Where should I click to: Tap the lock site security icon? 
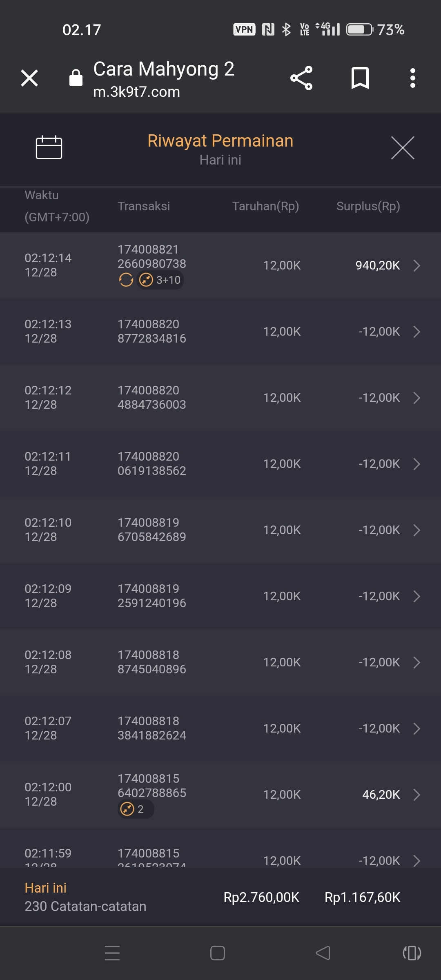pos(76,78)
